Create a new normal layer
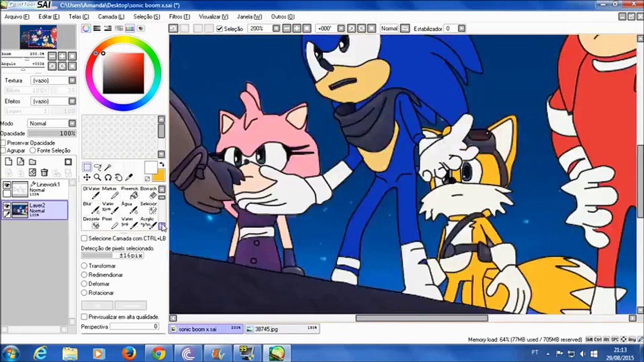This screenshot has height=362, width=644. [x=9, y=162]
